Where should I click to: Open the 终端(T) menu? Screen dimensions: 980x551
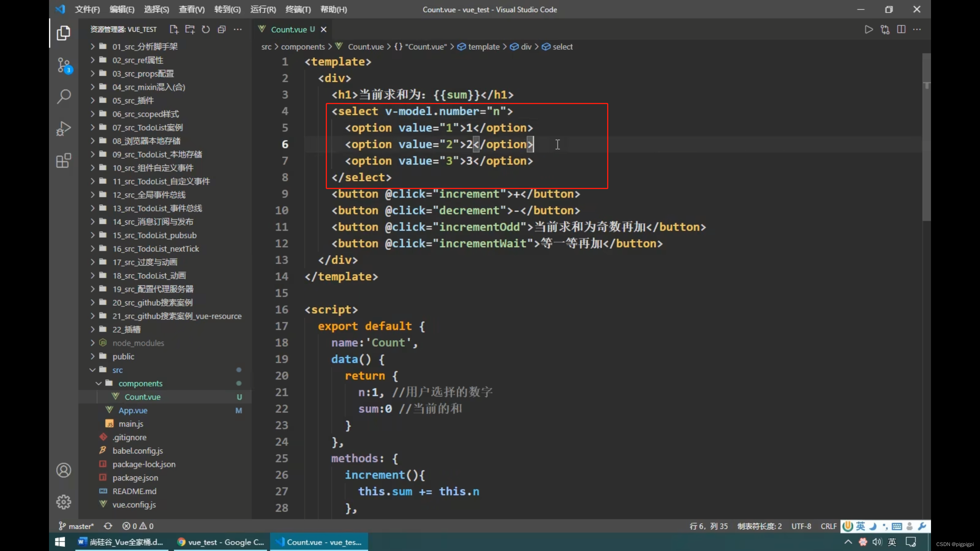298,9
